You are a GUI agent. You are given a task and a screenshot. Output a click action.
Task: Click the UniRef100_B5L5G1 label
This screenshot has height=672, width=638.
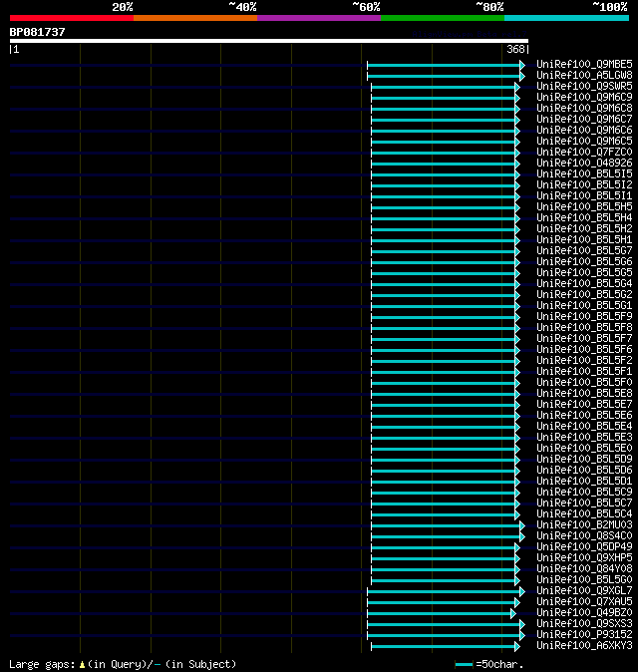[x=584, y=305]
